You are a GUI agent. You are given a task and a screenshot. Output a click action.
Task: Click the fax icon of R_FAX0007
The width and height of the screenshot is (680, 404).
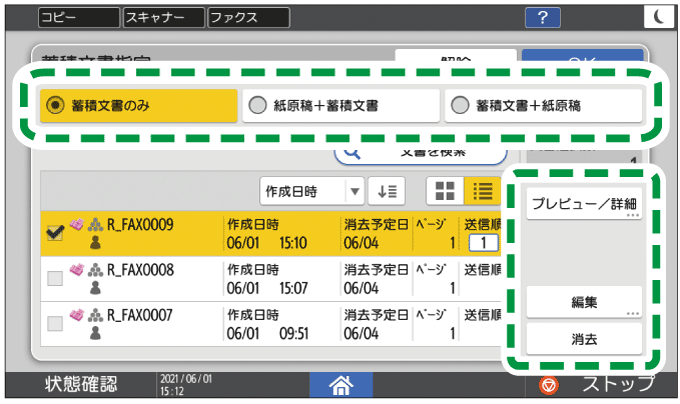pyautogui.click(x=77, y=315)
